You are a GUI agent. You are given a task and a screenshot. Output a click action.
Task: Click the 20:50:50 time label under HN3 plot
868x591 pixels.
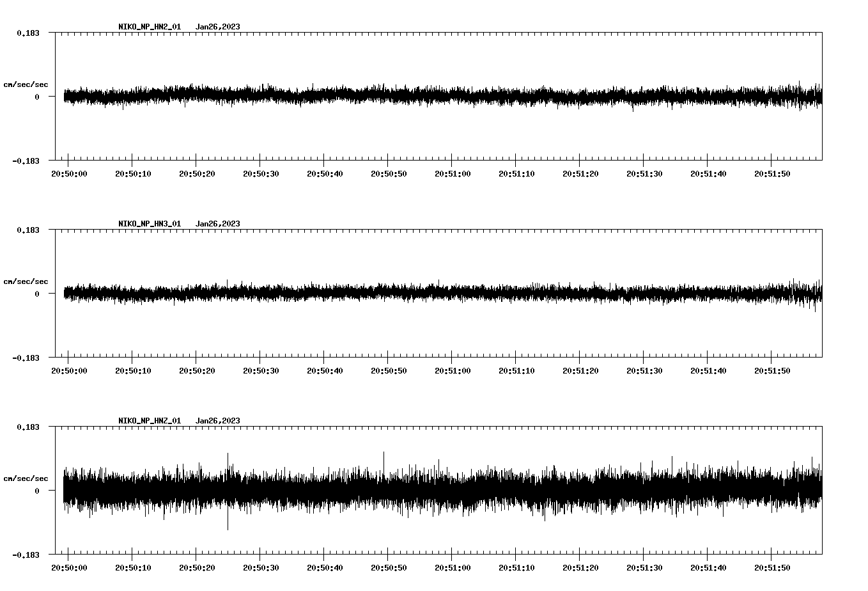click(389, 371)
